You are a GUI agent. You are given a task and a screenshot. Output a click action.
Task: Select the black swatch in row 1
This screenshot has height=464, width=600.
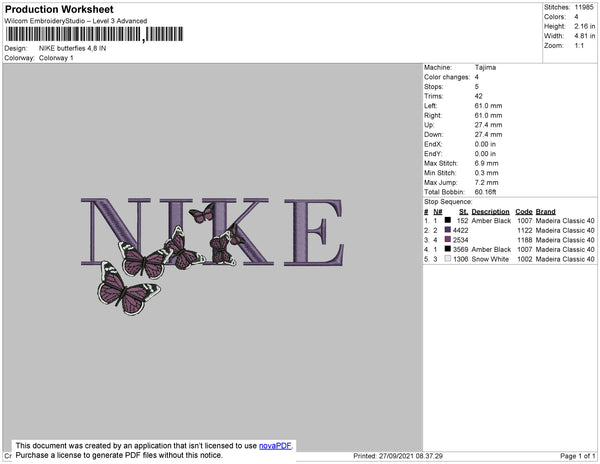448,220
